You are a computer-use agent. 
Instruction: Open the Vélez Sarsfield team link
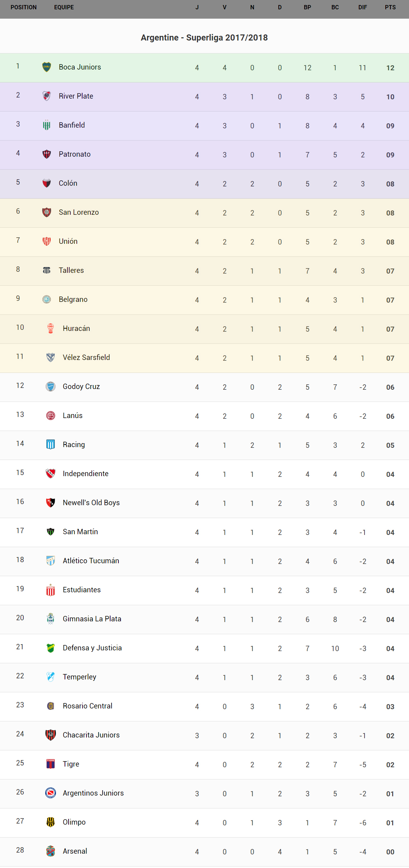[86, 357]
